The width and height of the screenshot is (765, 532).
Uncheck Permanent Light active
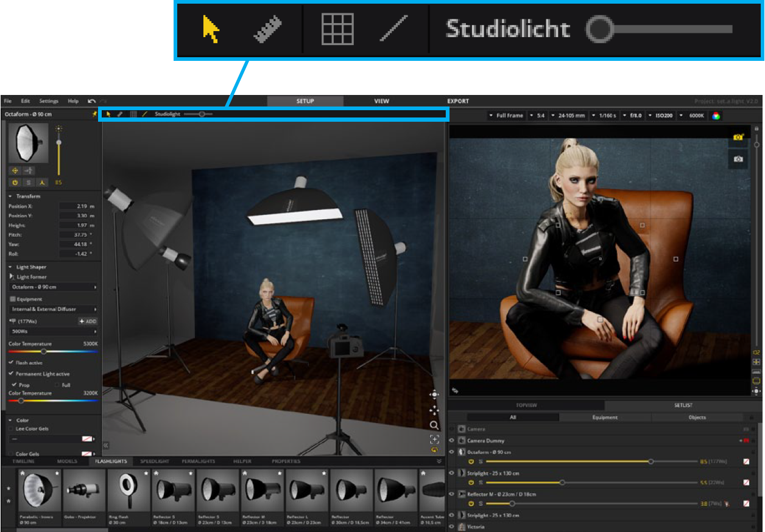[x=11, y=374]
